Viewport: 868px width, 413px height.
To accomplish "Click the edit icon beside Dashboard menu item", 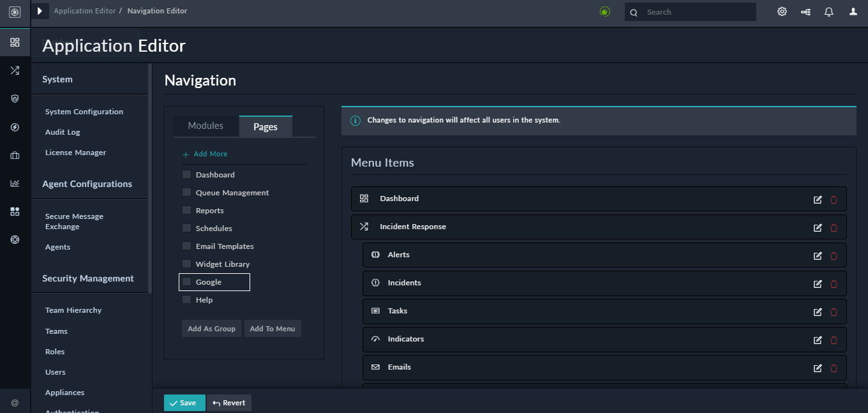I will [818, 199].
